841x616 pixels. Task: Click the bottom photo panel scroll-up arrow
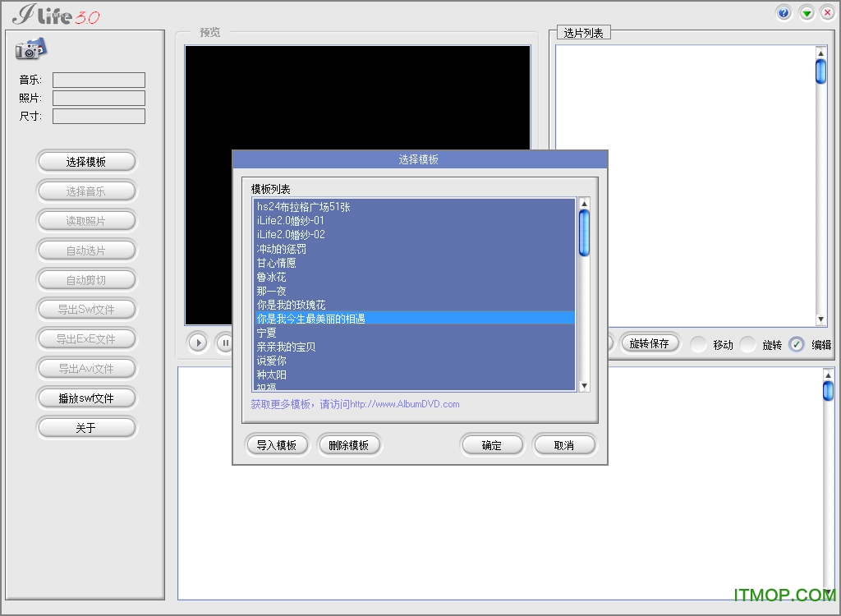click(828, 375)
